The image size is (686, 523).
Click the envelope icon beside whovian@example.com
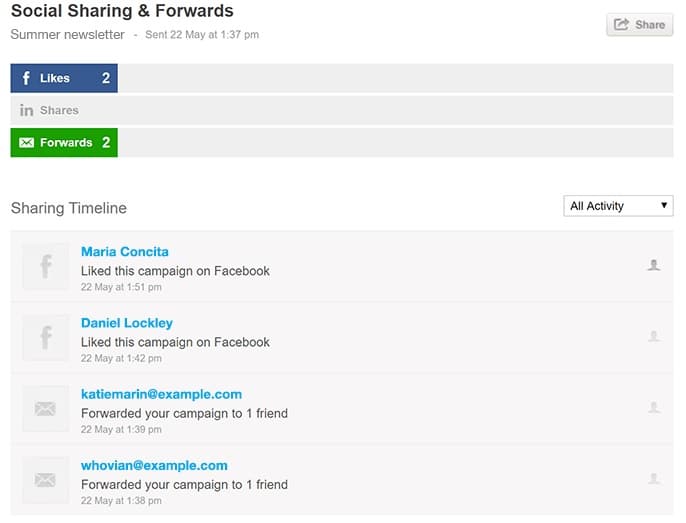tap(46, 480)
